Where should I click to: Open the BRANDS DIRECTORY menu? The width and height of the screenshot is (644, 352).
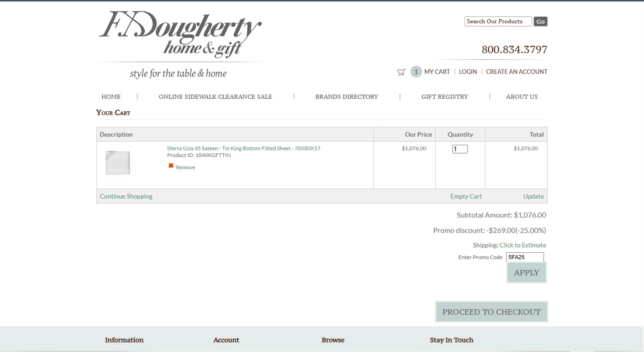coord(347,97)
